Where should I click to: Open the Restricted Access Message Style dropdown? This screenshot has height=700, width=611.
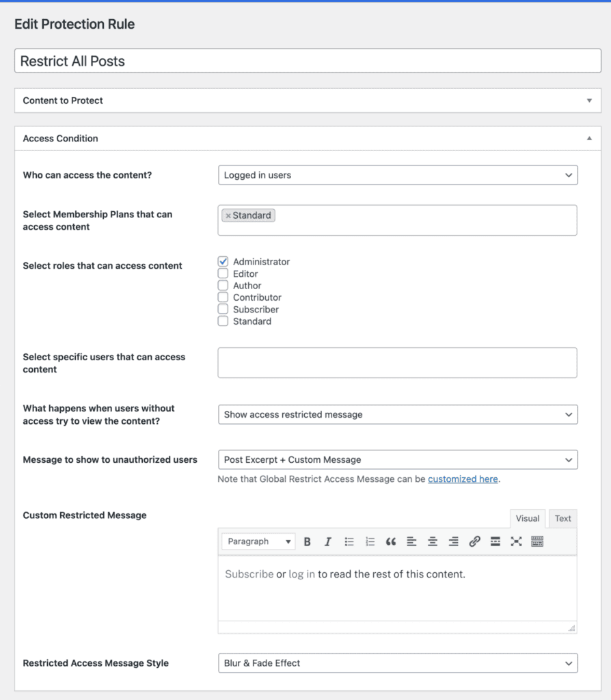point(396,662)
